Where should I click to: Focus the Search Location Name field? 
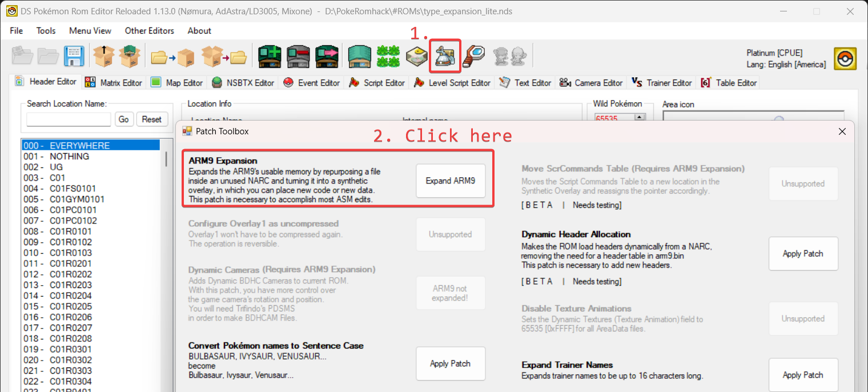[69, 119]
